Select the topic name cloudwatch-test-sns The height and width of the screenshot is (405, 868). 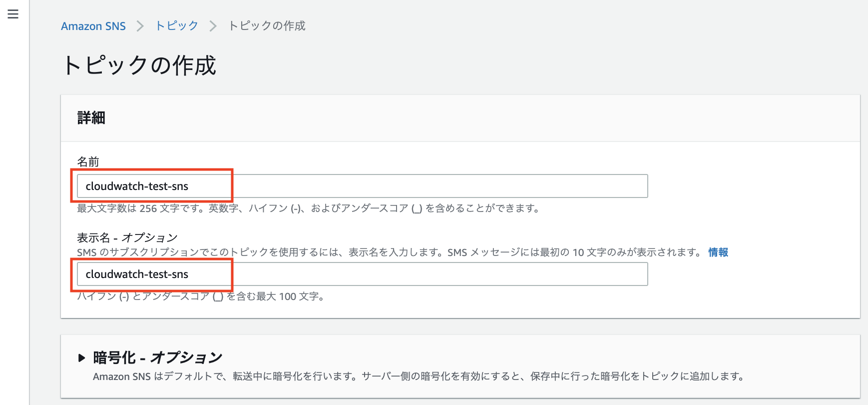point(137,185)
